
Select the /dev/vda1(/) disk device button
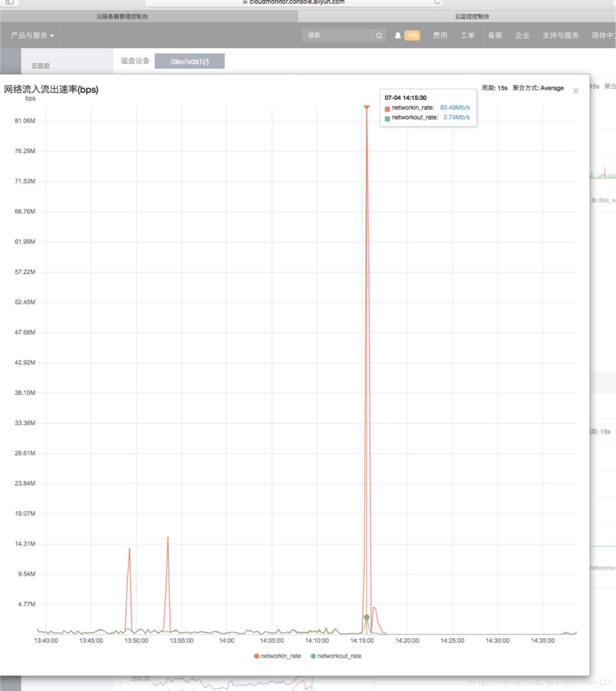point(190,61)
